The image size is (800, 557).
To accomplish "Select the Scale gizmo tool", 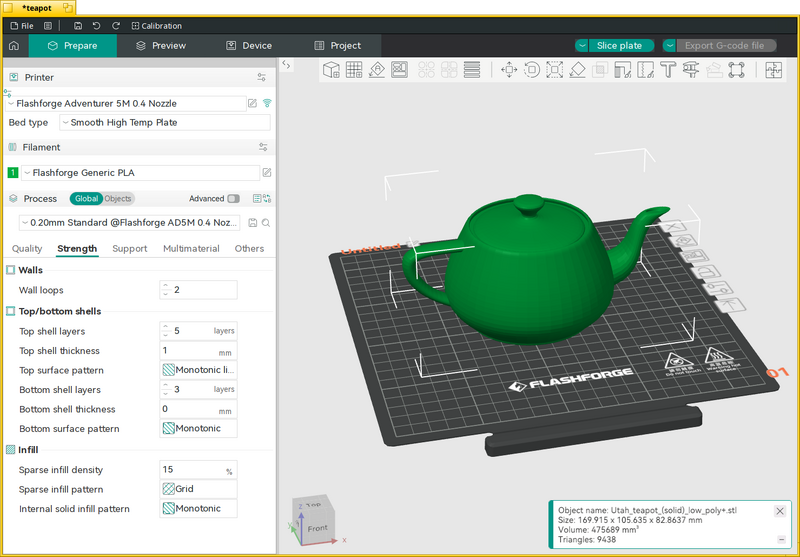I will pyautogui.click(x=555, y=70).
